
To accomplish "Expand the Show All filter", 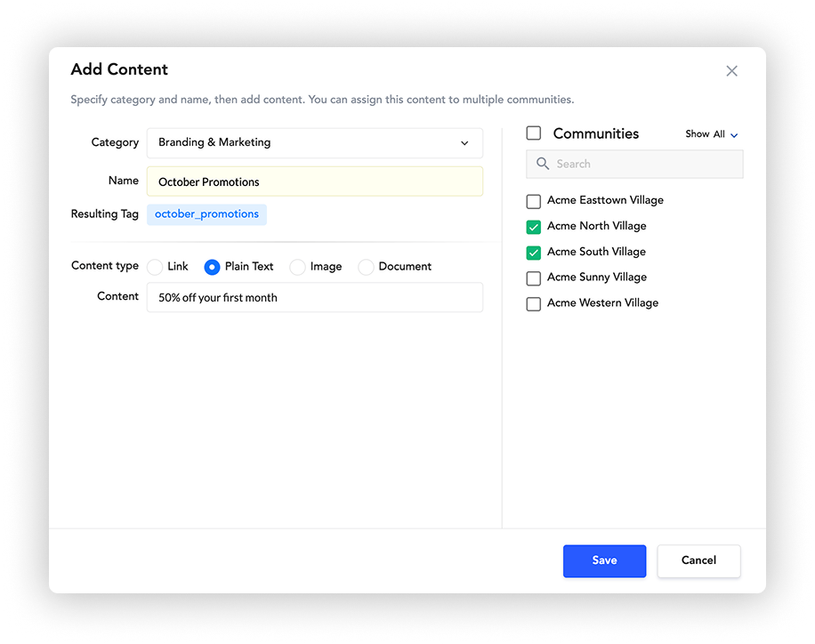I will tap(711, 134).
